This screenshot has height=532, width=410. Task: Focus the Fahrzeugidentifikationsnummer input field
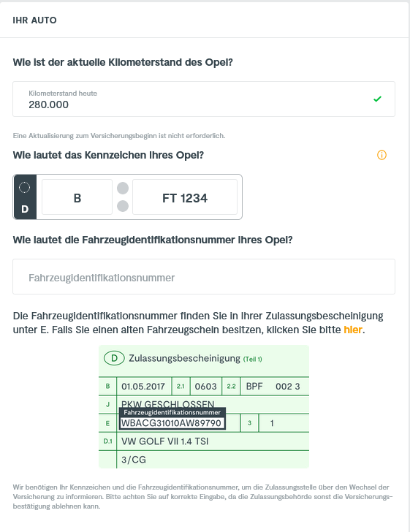click(204, 276)
